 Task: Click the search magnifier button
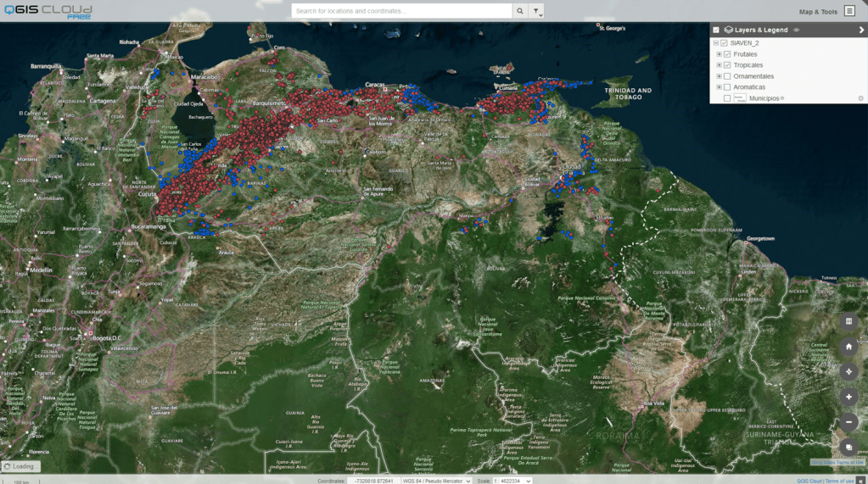click(x=519, y=11)
